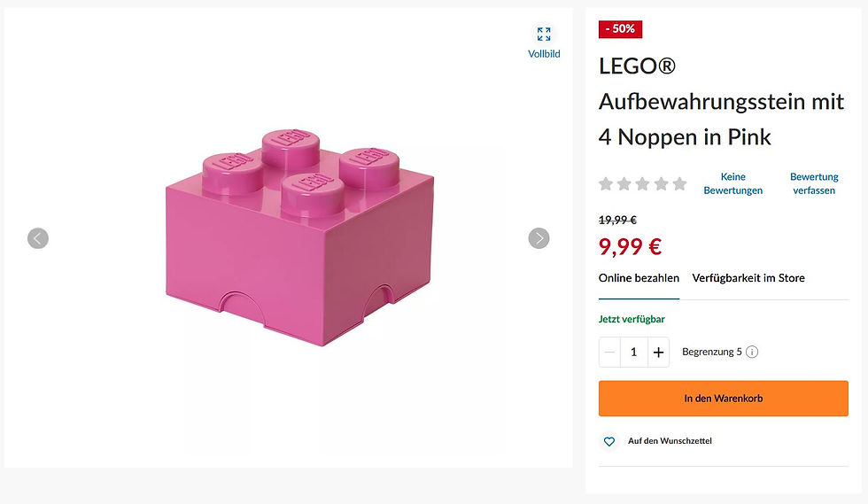This screenshot has width=868, height=504.
Task: Click the pink LEGO brick image
Action: pos(299,238)
